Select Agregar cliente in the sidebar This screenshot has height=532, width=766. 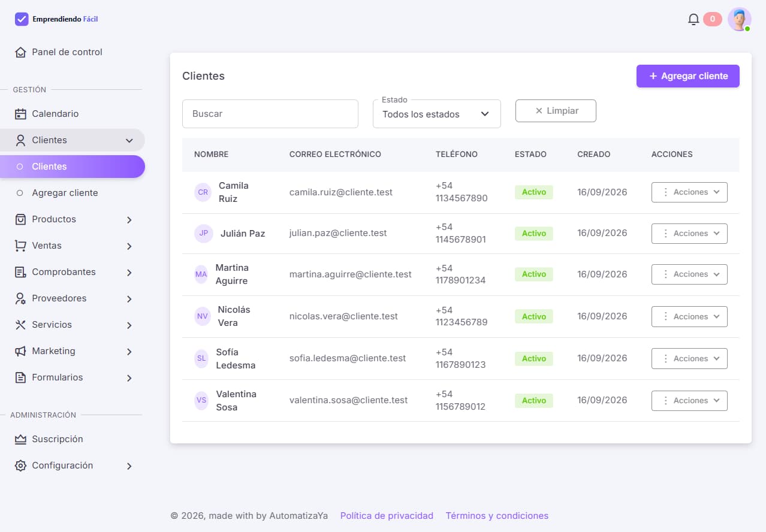(72, 193)
